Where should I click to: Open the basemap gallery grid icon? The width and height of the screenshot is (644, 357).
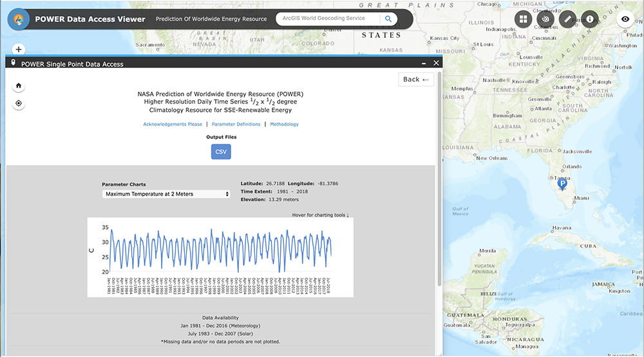point(523,19)
